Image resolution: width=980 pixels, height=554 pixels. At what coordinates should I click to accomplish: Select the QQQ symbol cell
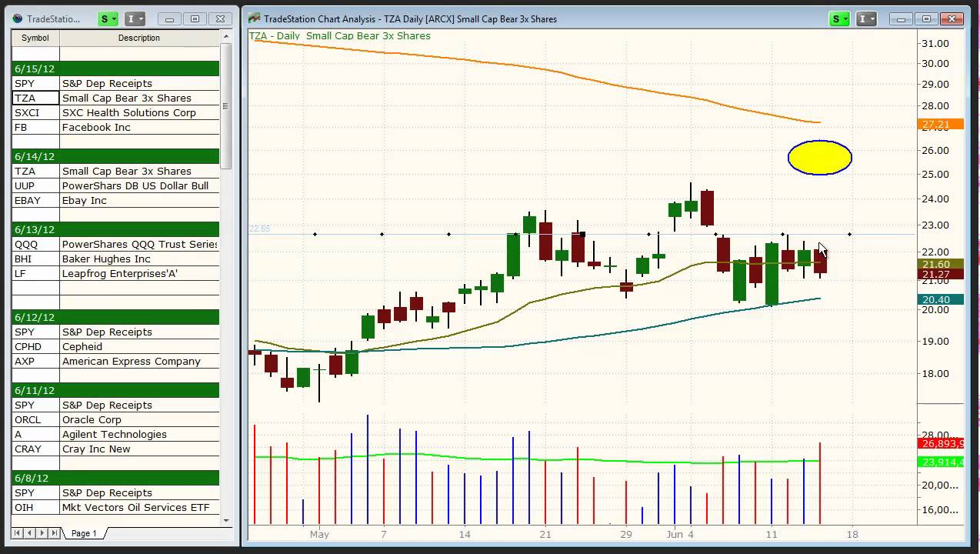pos(35,244)
